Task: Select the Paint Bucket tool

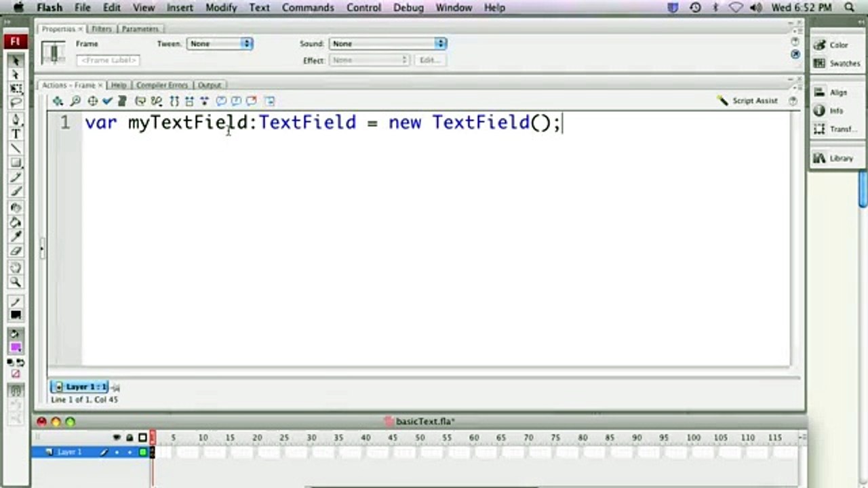Action: (x=16, y=222)
